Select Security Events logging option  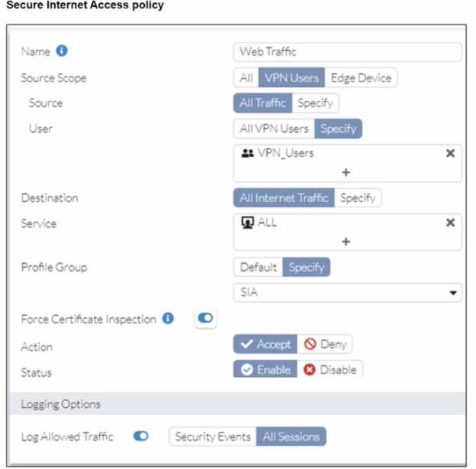coord(213,437)
